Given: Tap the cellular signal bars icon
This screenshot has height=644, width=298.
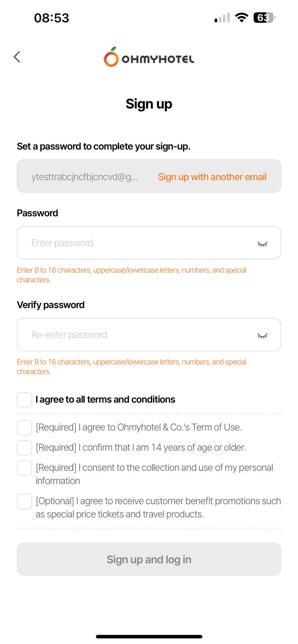Looking at the screenshot, I should (x=222, y=18).
